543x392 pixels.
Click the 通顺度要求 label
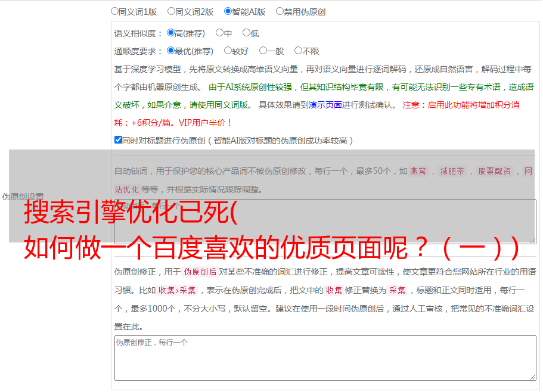138,51
